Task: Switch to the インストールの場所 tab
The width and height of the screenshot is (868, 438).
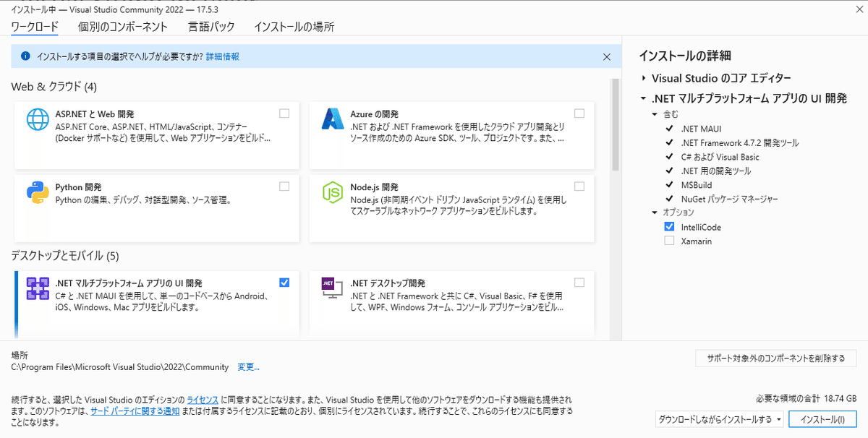Action: point(294,27)
